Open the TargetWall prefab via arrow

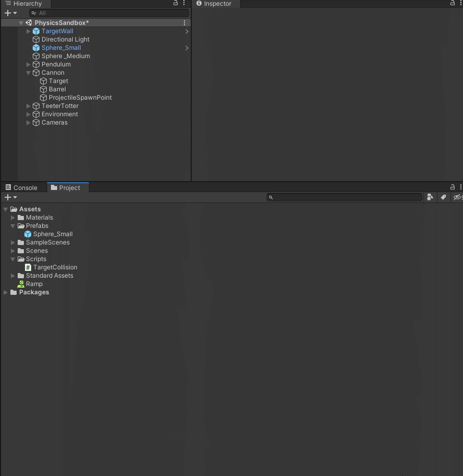187,31
